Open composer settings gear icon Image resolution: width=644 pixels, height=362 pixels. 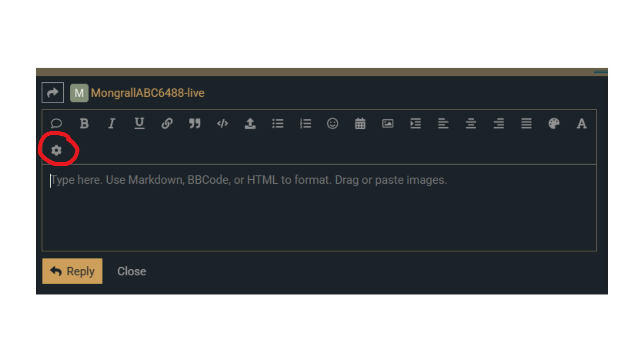click(56, 150)
